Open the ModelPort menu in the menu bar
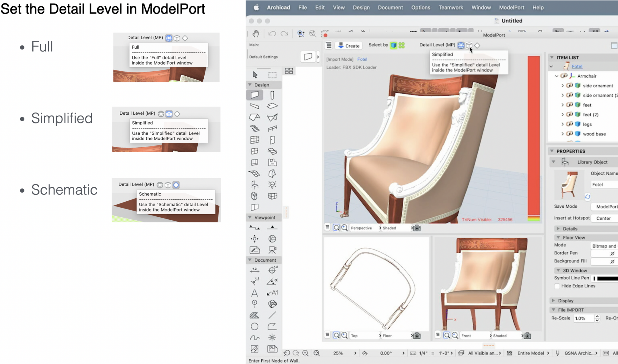 (x=512, y=7)
